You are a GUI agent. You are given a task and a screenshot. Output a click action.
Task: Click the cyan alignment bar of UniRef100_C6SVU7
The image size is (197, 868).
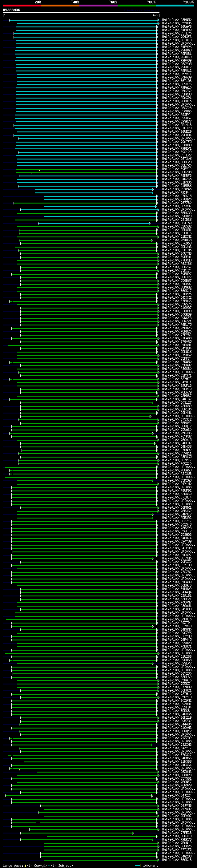pos(100,206)
